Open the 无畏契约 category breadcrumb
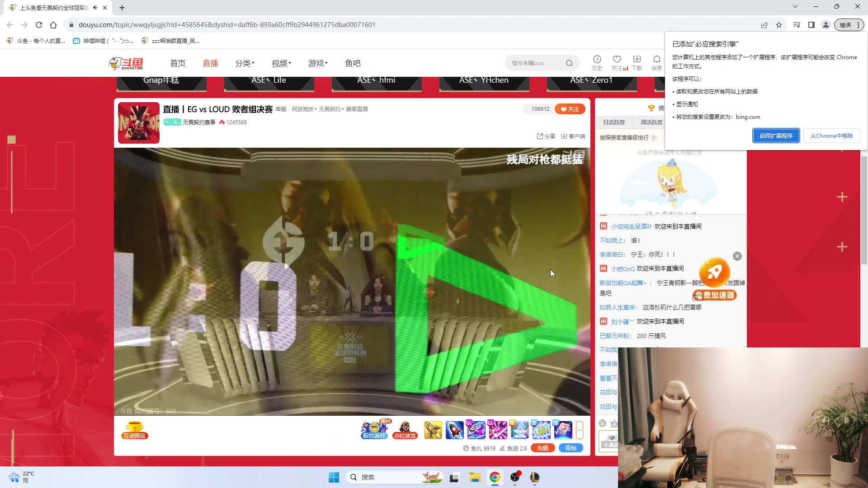The width and height of the screenshot is (868, 488). tap(330, 109)
